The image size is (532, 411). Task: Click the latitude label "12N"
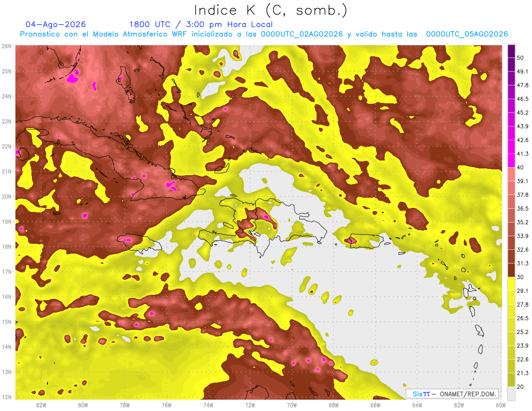[6, 396]
